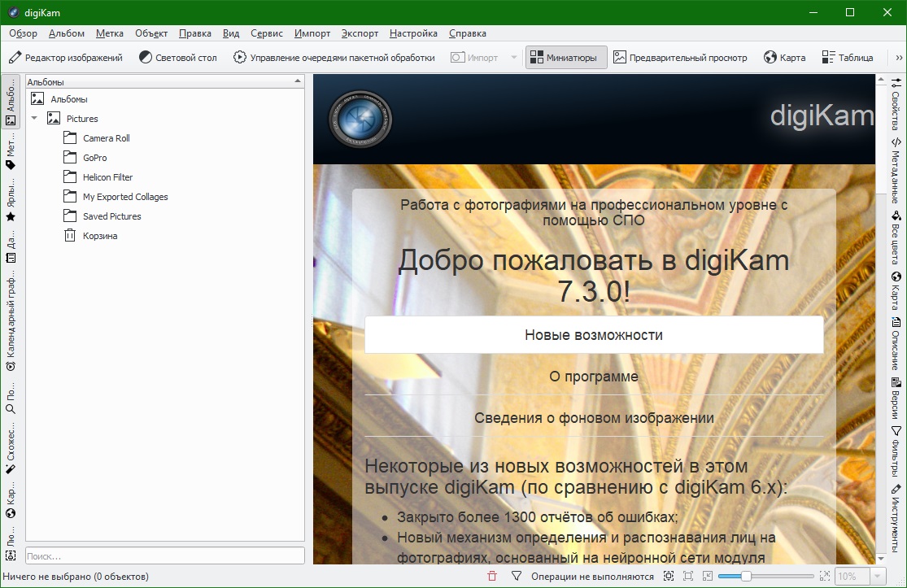Toggle Таблица table view mode

848,57
